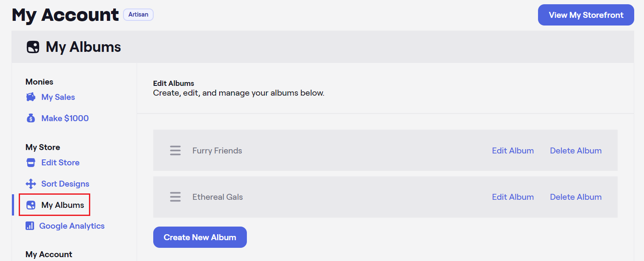Click the album icon in My Albums header
Viewport: 644px width, 261px height.
tap(33, 47)
